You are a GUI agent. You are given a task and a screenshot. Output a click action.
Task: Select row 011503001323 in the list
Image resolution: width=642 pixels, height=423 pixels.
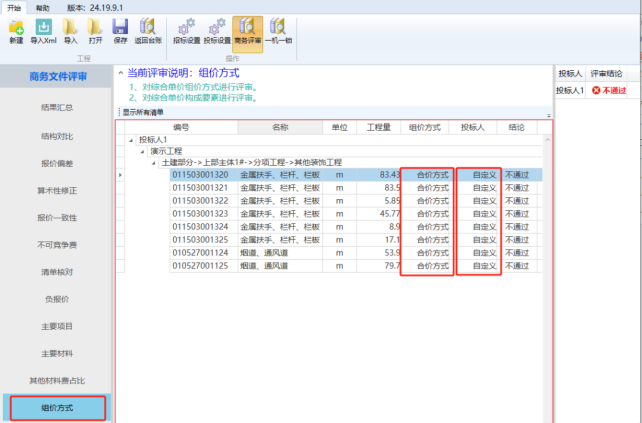(x=200, y=213)
